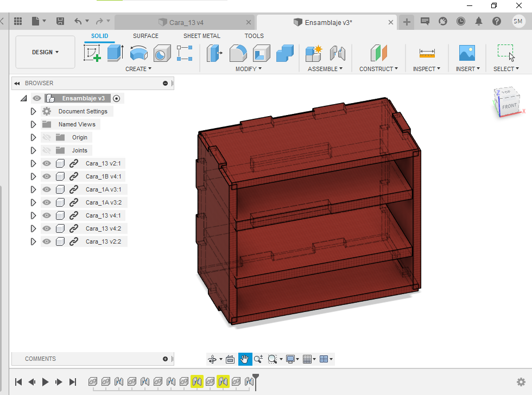Image resolution: width=532 pixels, height=395 pixels.
Task: Open the notifications bell
Action: coord(478,21)
